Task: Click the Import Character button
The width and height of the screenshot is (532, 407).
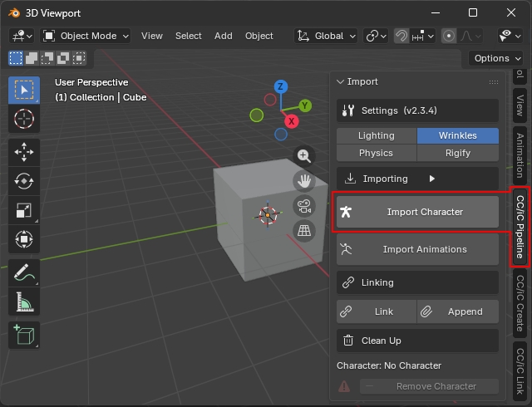Action: click(x=417, y=212)
